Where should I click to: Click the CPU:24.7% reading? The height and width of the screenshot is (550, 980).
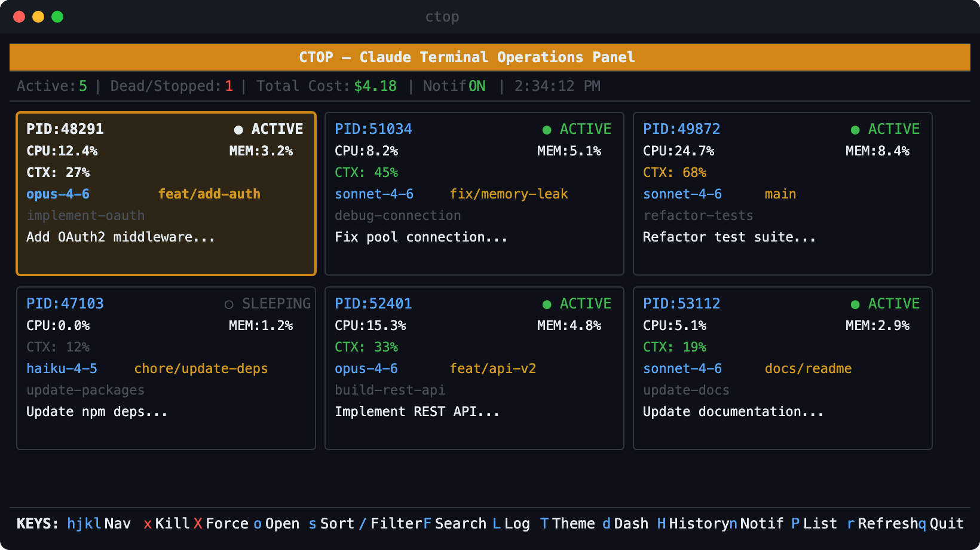coord(679,151)
